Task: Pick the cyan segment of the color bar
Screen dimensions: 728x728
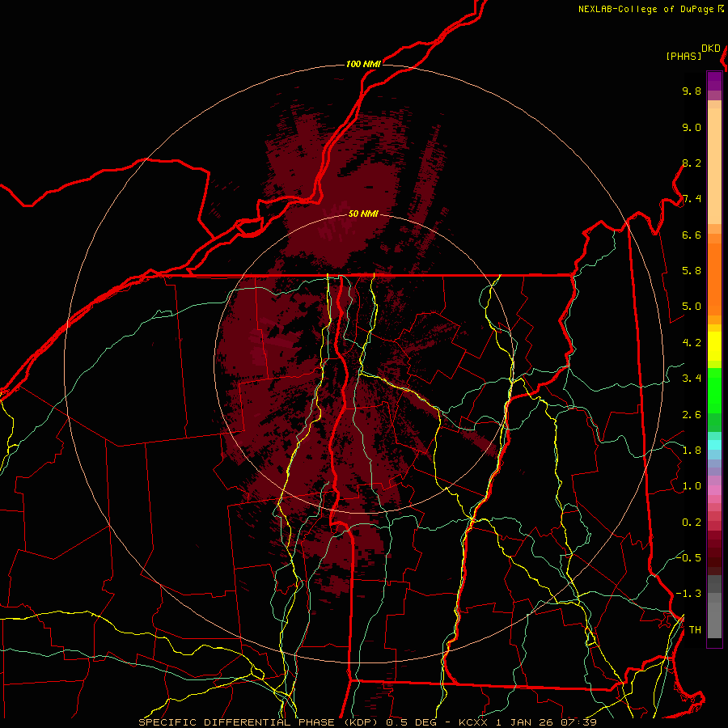Action: pyautogui.click(x=714, y=444)
